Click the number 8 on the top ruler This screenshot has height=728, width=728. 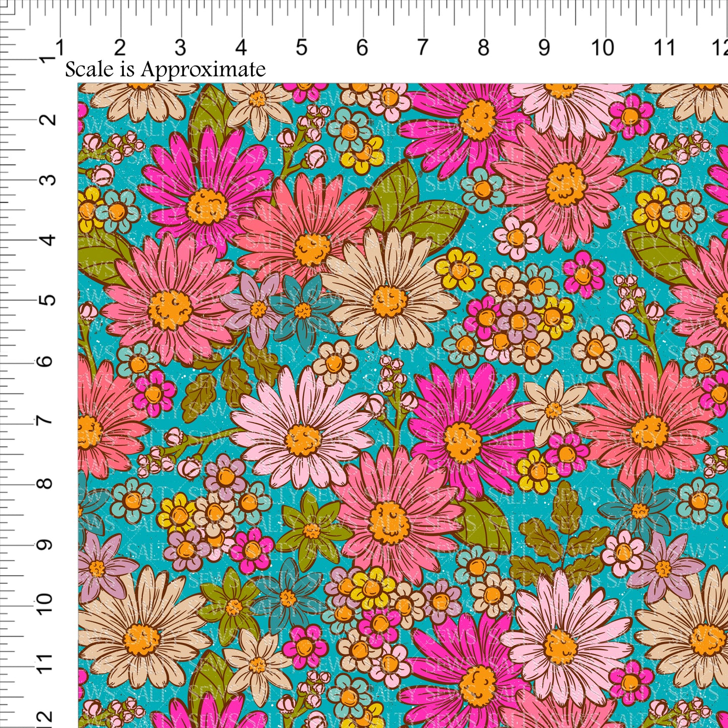coord(483,48)
